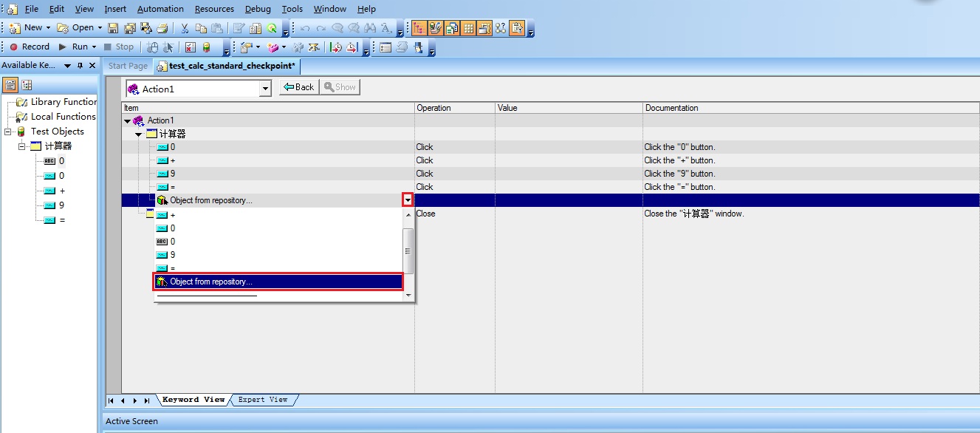Viewport: 980px width, 433px height.
Task: Toggle the second highlighted pane button with pen icon
Action: tap(435, 28)
